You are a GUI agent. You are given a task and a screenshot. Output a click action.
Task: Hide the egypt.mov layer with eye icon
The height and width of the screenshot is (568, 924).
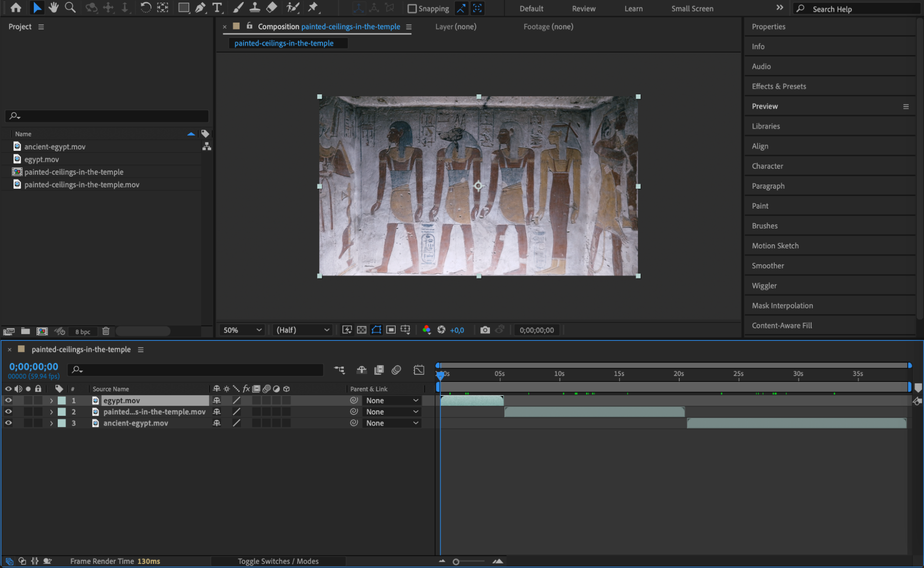coord(8,401)
